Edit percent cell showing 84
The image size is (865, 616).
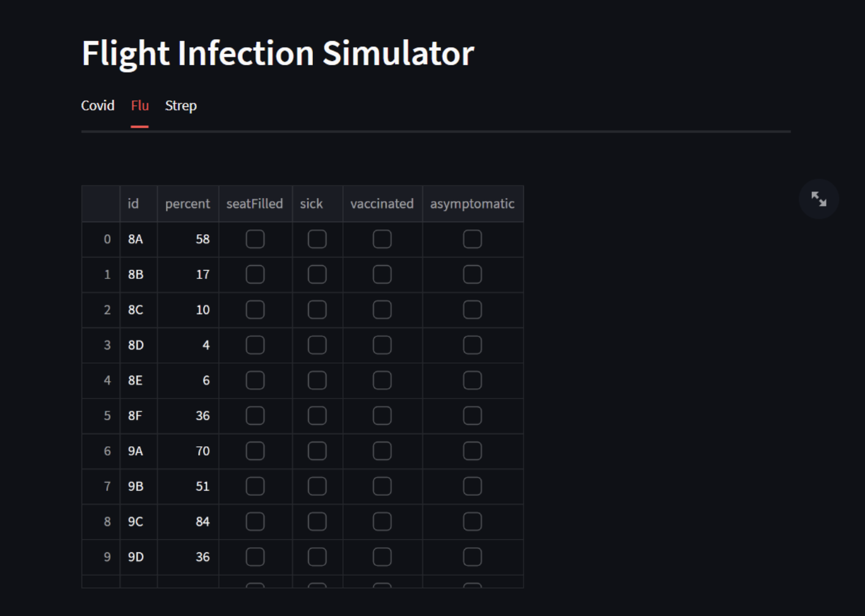(188, 522)
